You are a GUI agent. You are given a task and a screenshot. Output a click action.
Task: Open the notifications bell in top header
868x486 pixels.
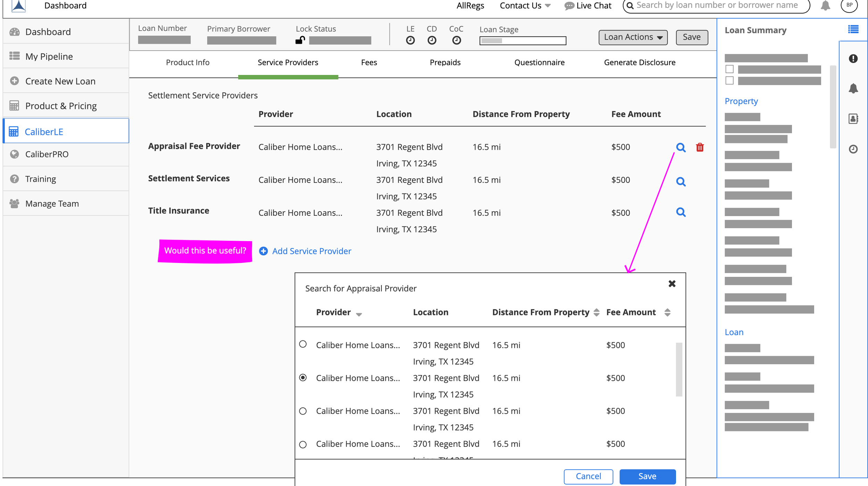[825, 6]
